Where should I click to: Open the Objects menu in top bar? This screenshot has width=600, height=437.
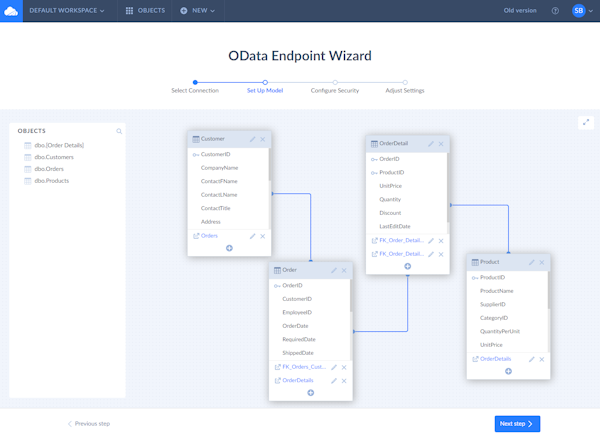(146, 11)
